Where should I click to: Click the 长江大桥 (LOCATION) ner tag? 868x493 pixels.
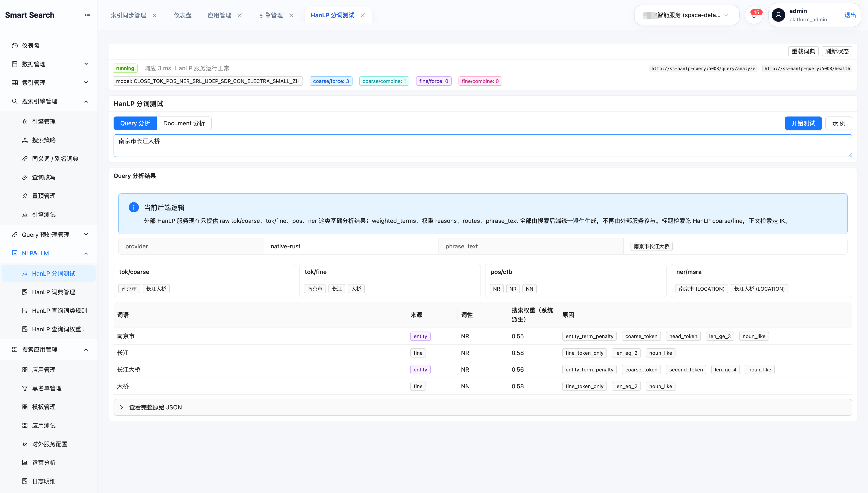click(x=759, y=289)
